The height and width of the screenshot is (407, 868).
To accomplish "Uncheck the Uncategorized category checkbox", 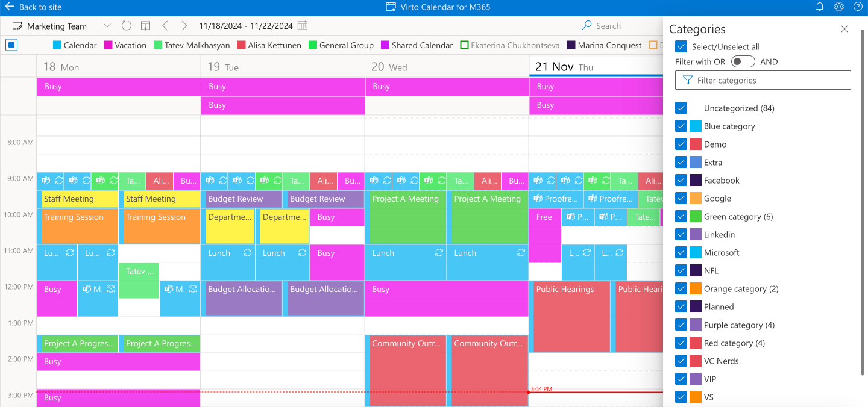I will 681,108.
